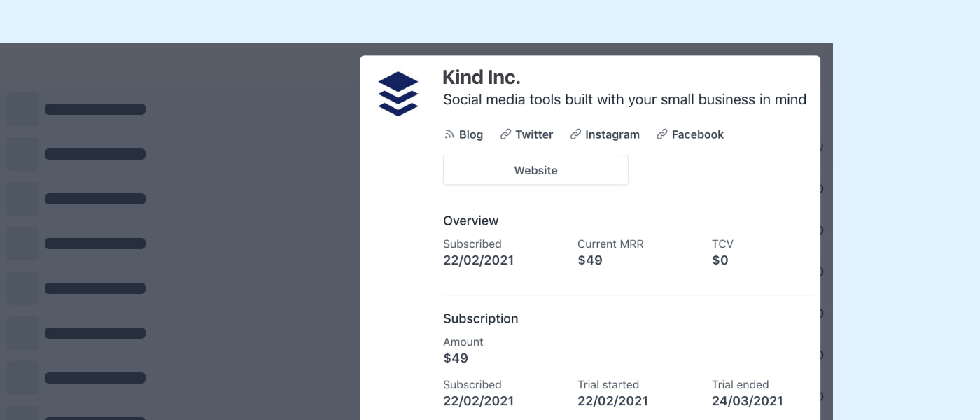The image size is (980, 420).
Task: Click the Current MRR $49 value
Action: tap(589, 260)
